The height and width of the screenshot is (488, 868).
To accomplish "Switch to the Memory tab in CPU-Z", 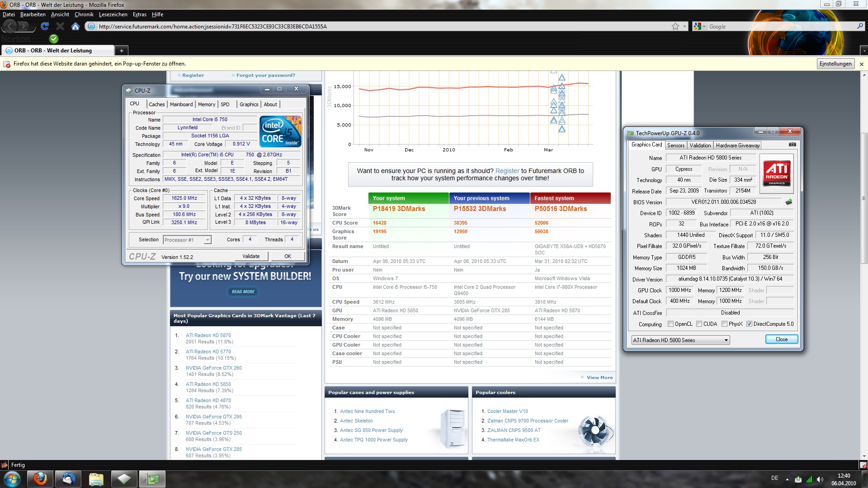I will [x=207, y=104].
